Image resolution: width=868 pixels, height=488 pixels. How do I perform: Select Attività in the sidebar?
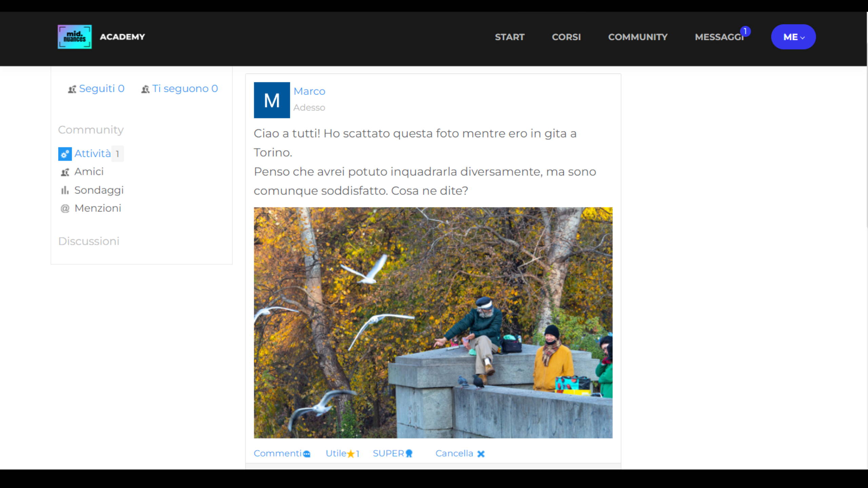click(93, 154)
